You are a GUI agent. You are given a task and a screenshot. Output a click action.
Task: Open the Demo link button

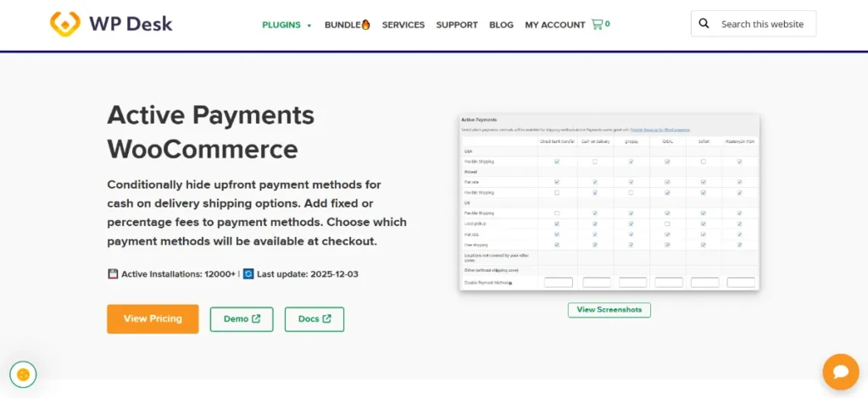point(242,319)
